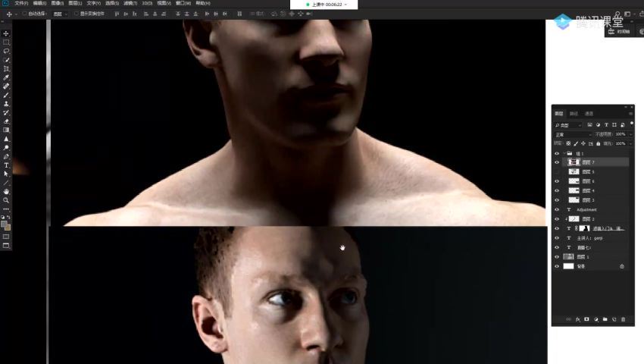
Task: Open the auto-select 图层 dropdown
Action: (x=60, y=14)
